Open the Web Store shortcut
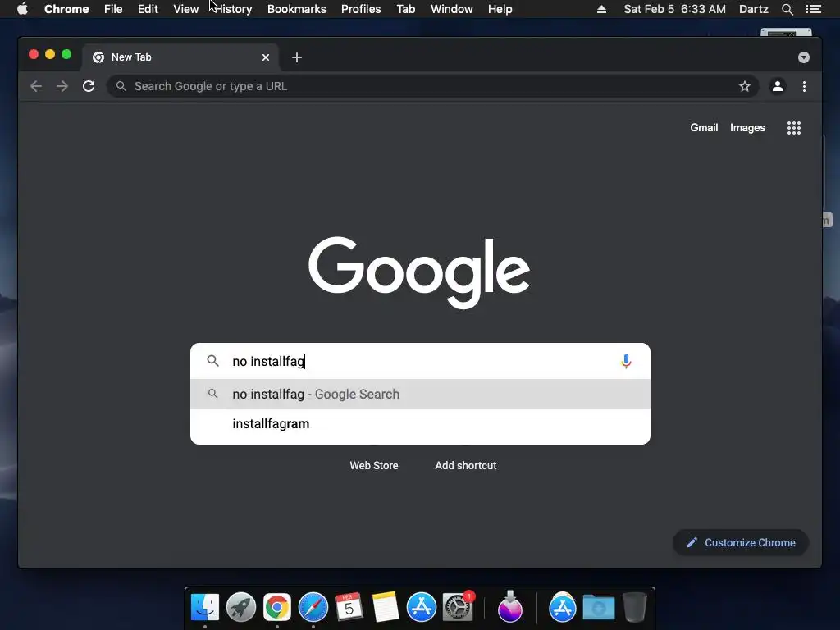Image resolution: width=840 pixels, height=630 pixels. pos(374,466)
